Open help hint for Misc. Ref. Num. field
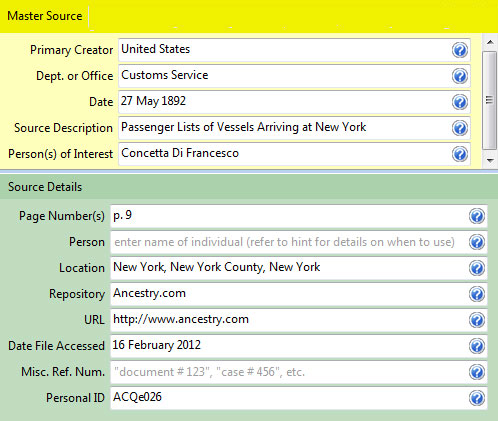Viewport: 498px width, 421px height. pyautogui.click(x=477, y=372)
